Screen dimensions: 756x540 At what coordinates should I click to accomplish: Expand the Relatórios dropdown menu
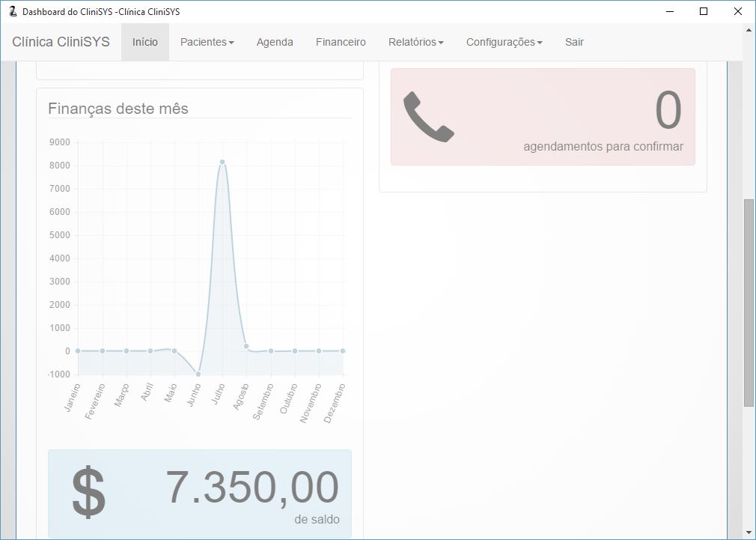tap(415, 42)
